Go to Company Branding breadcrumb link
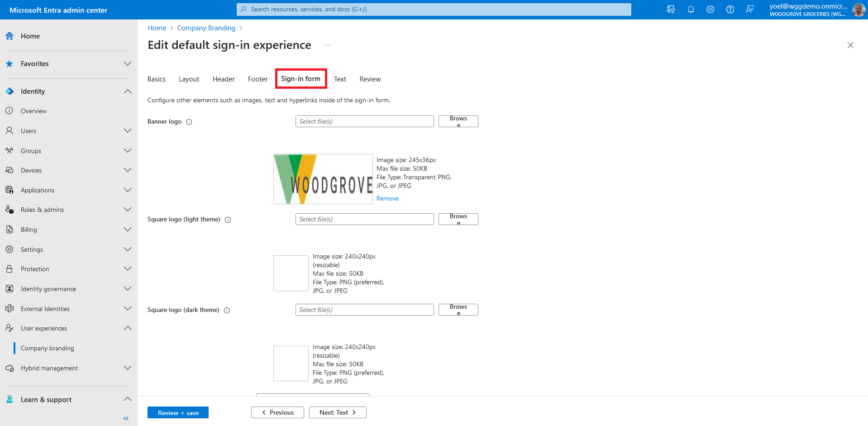Screen dimensions: 868x426 [206, 28]
